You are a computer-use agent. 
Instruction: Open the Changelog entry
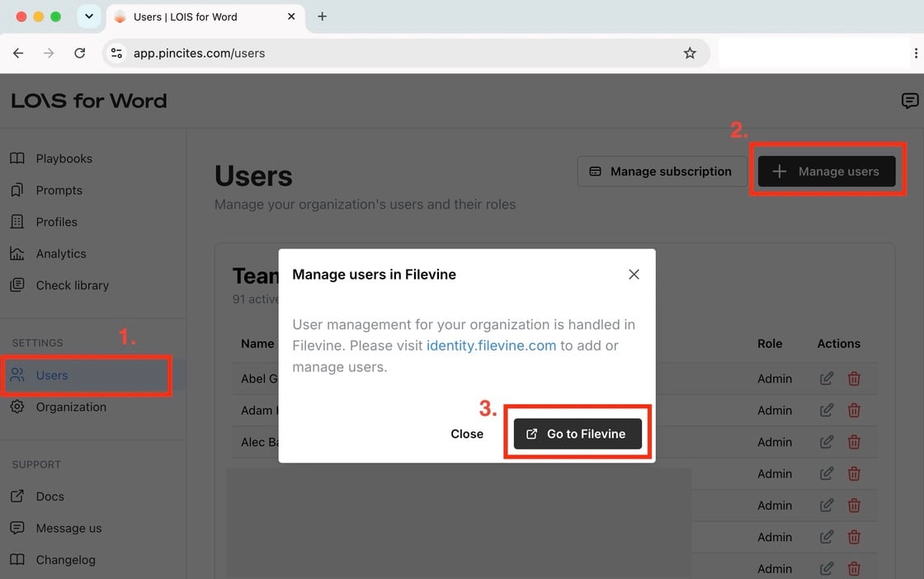[x=65, y=560]
